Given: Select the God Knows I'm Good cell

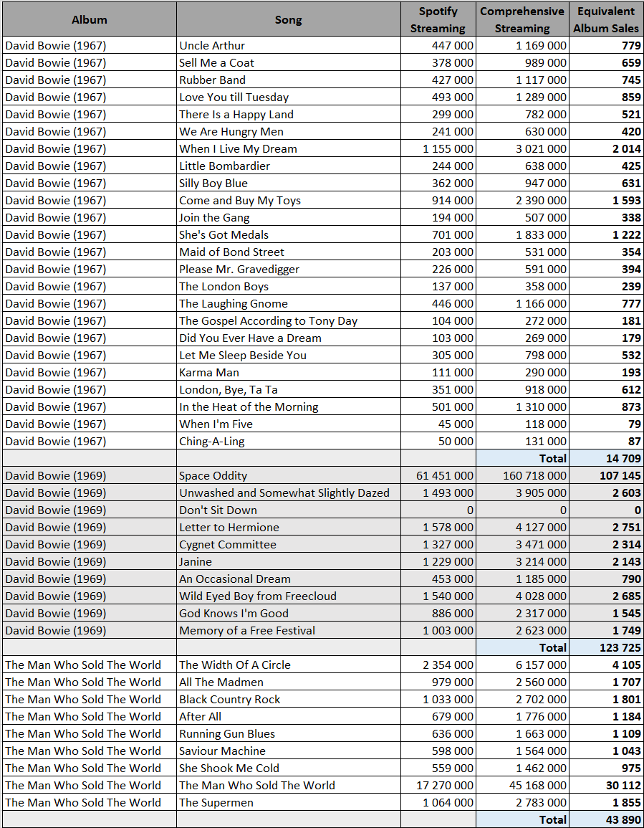Looking at the screenshot, I should [x=288, y=614].
